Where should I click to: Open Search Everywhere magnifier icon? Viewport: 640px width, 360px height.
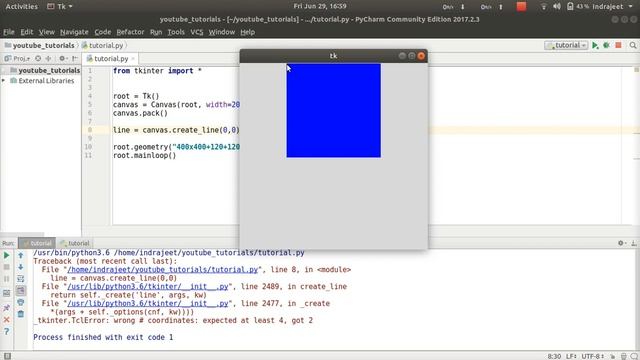pyautogui.click(x=633, y=45)
